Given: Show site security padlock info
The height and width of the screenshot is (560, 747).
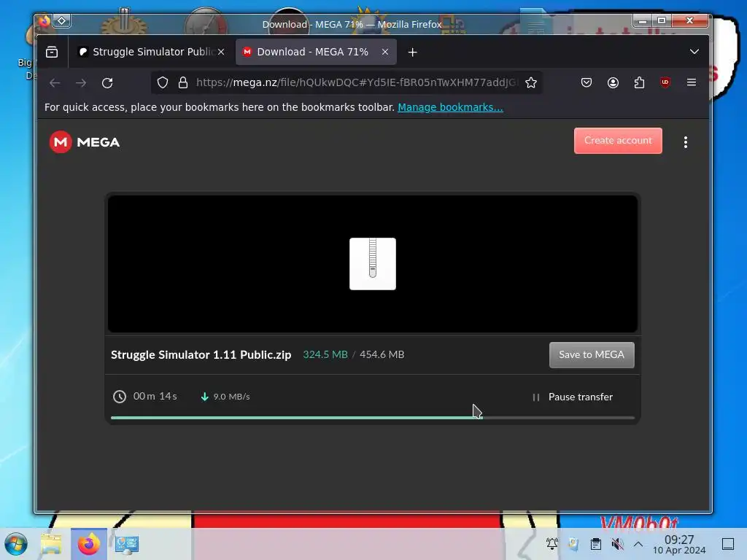Looking at the screenshot, I should tap(183, 83).
